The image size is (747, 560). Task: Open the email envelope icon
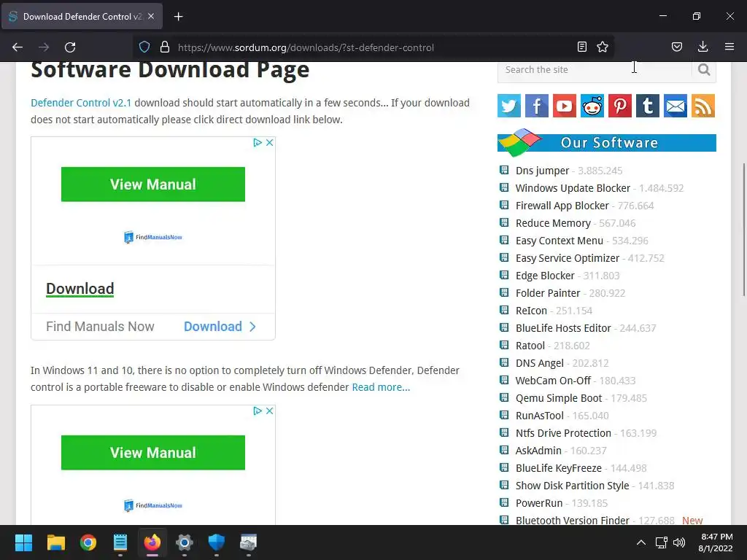click(x=676, y=106)
